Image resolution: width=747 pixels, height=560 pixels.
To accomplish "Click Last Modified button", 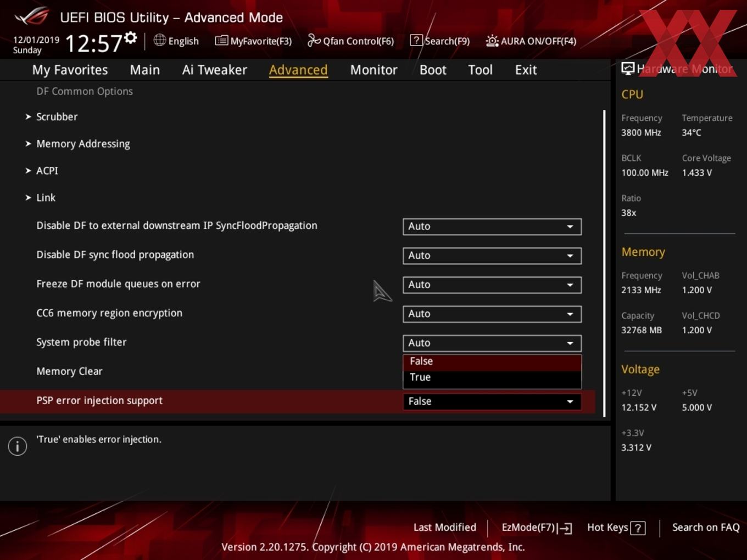I will [444, 527].
